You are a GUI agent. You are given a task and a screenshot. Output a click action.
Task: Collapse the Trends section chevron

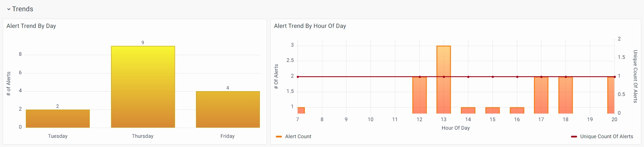[x=8, y=9]
